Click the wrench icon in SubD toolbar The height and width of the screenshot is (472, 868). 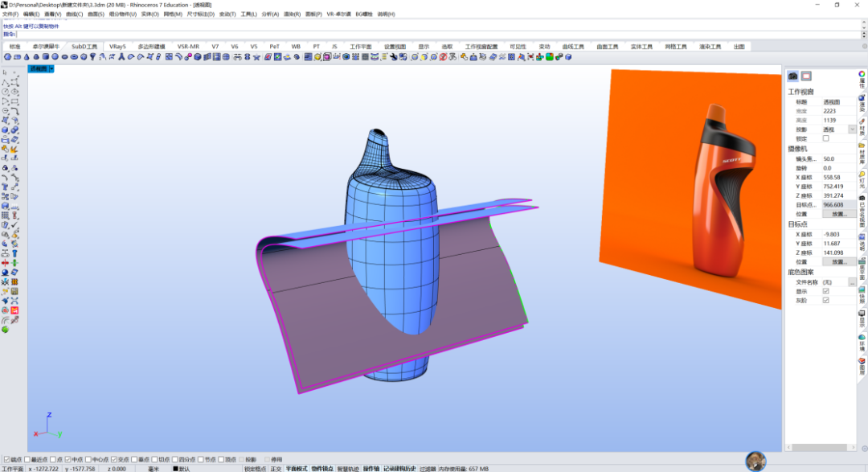394,57
